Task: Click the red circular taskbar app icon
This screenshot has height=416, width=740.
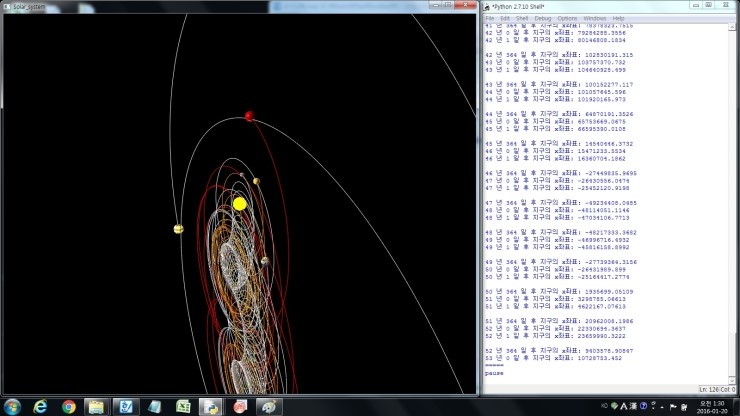Action: coord(240,406)
